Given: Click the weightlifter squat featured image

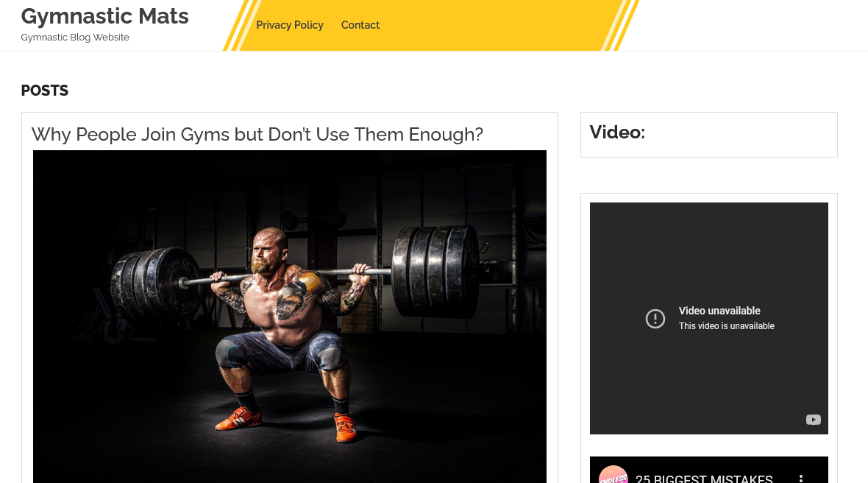Looking at the screenshot, I should [x=290, y=317].
